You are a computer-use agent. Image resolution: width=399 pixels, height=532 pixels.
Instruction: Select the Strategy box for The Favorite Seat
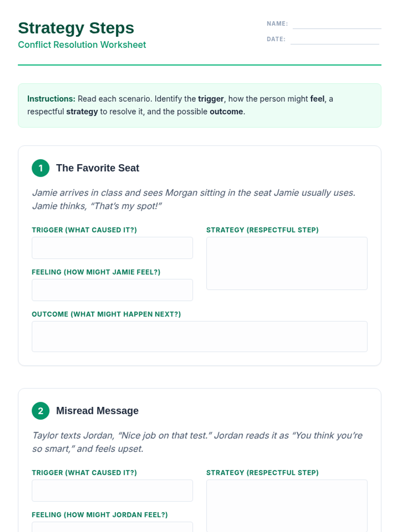287,263
